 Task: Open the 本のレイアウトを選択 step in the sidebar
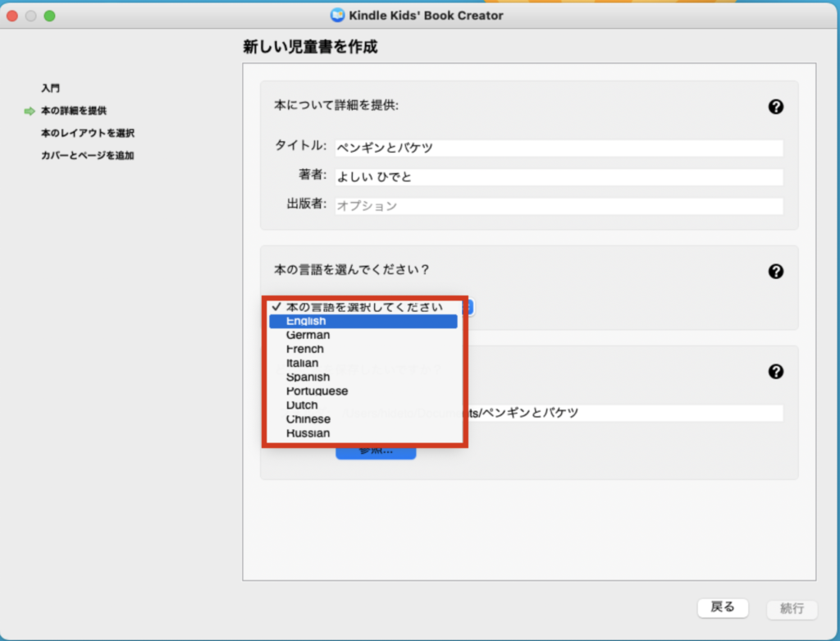click(x=88, y=133)
